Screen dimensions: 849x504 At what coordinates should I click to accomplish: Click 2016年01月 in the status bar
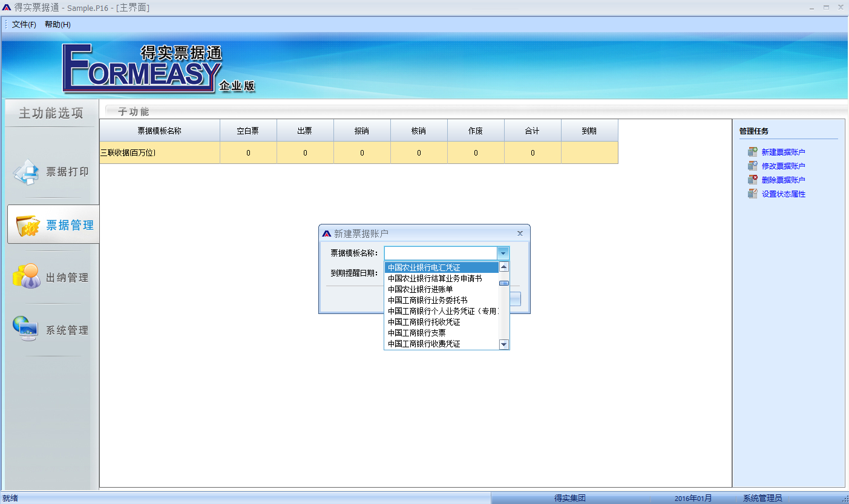point(693,498)
